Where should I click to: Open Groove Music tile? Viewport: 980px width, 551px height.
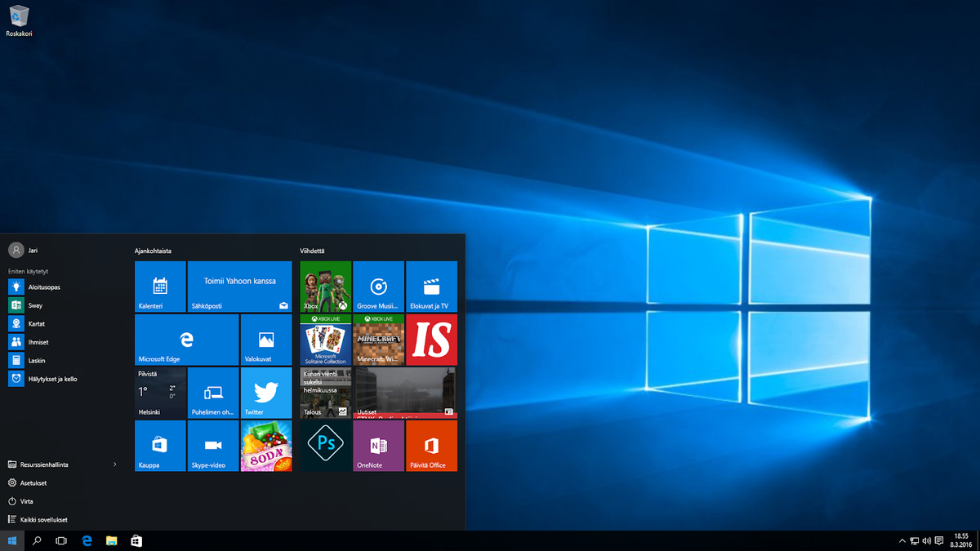[378, 287]
